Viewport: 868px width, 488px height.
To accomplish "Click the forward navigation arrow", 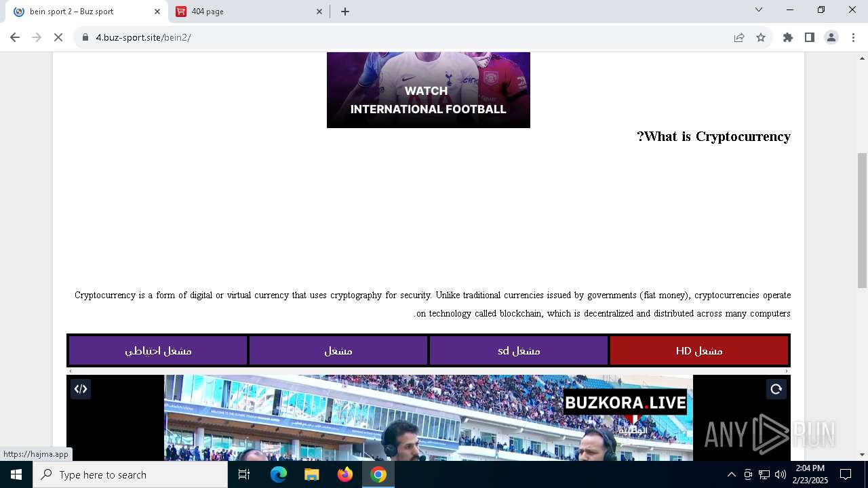I will click(x=37, y=37).
